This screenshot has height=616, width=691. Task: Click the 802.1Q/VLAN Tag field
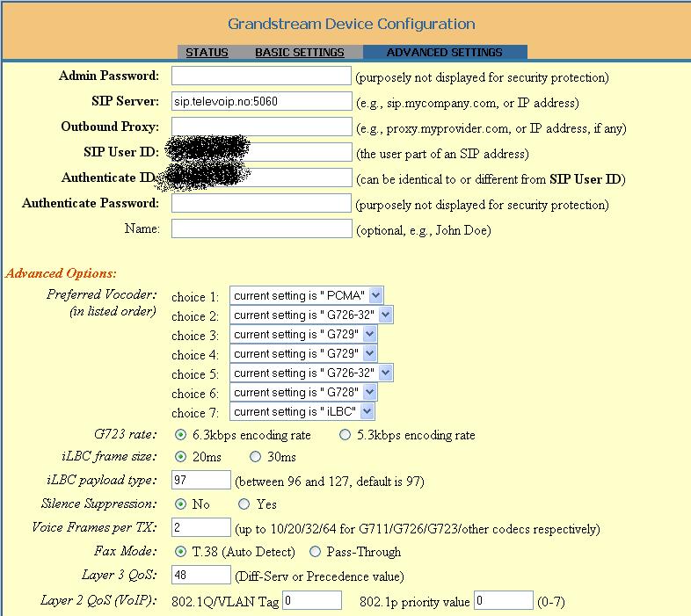click(x=312, y=600)
